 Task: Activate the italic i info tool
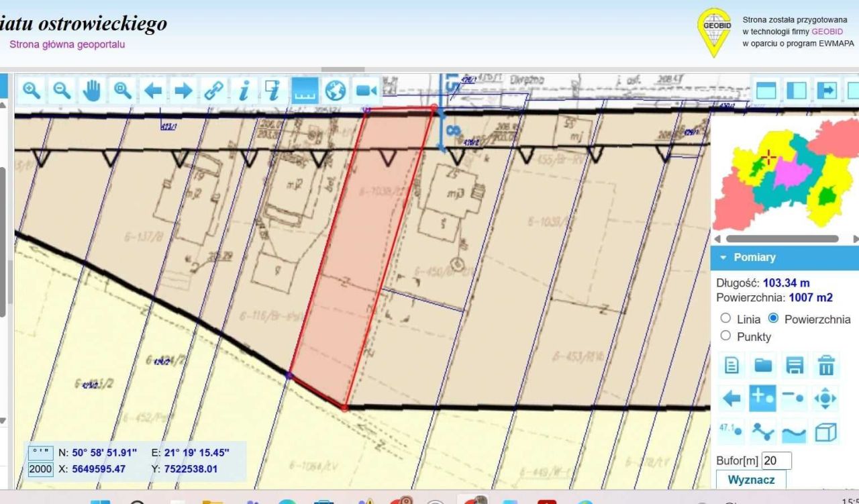point(245,90)
